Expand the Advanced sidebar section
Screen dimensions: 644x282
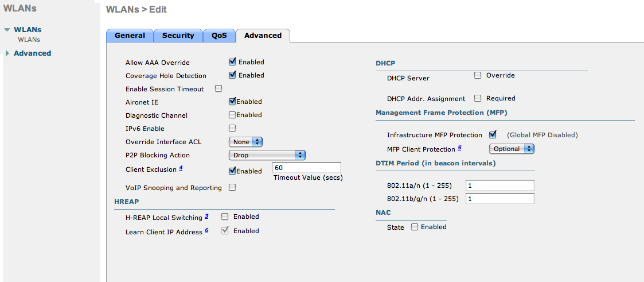(32, 53)
